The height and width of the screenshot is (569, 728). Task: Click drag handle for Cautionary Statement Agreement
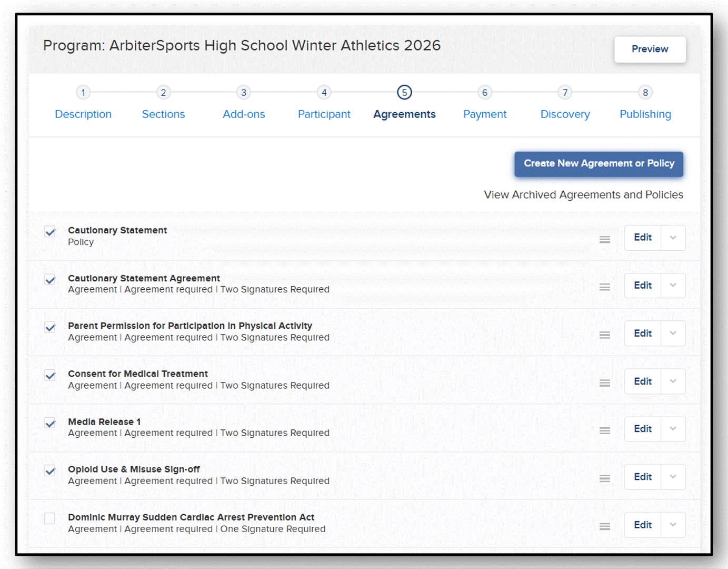coord(605,287)
